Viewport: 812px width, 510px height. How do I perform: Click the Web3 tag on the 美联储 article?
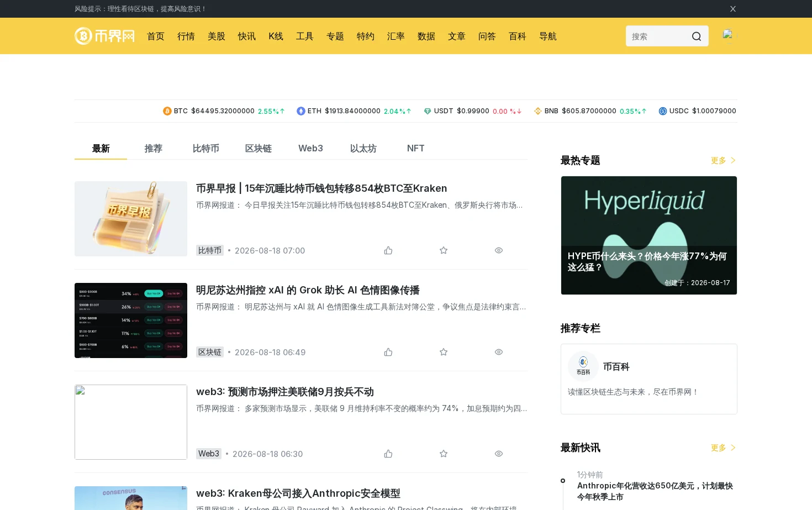(x=209, y=454)
